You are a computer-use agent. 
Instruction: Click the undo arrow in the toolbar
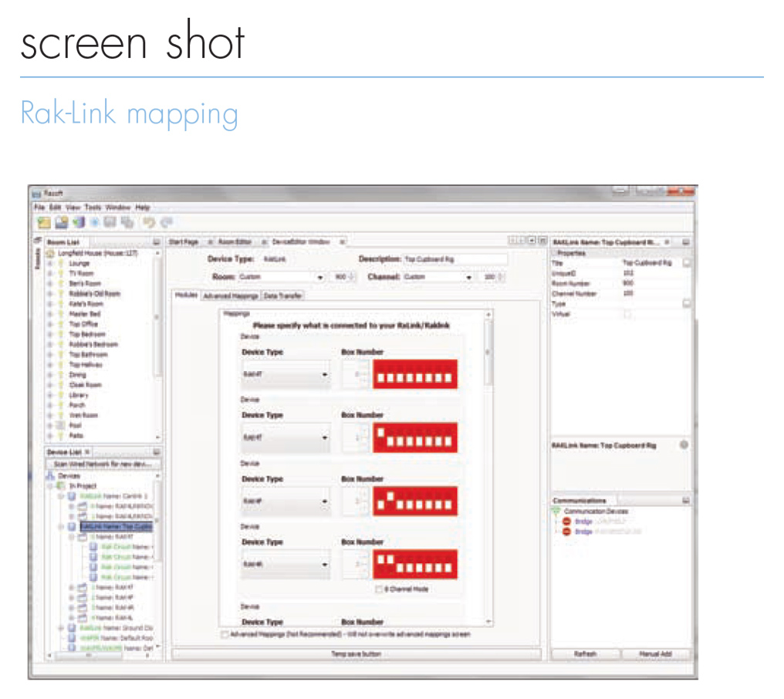(x=149, y=222)
